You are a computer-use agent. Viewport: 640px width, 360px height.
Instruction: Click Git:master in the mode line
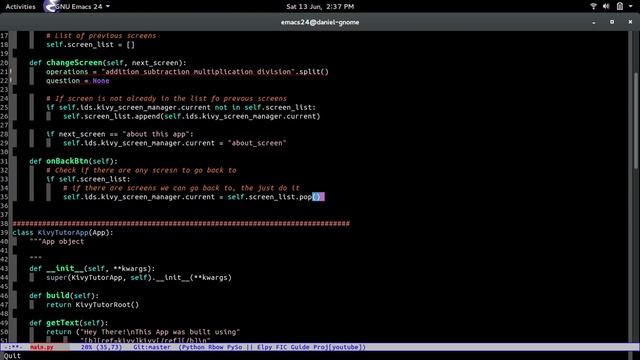click(152, 347)
